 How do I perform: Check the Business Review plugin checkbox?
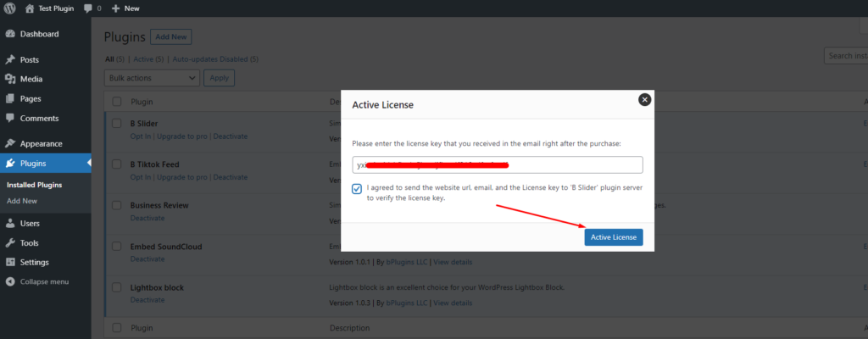(x=117, y=205)
